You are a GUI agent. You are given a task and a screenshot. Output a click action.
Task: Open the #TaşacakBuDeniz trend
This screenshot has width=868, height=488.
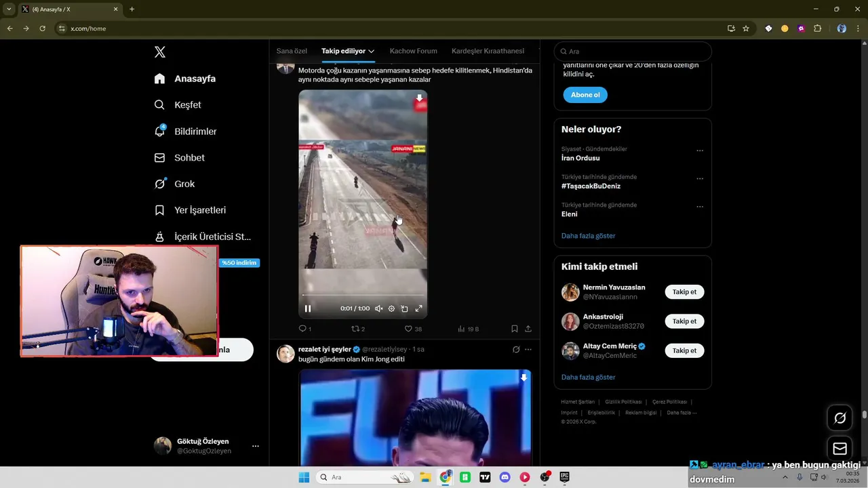(591, 186)
